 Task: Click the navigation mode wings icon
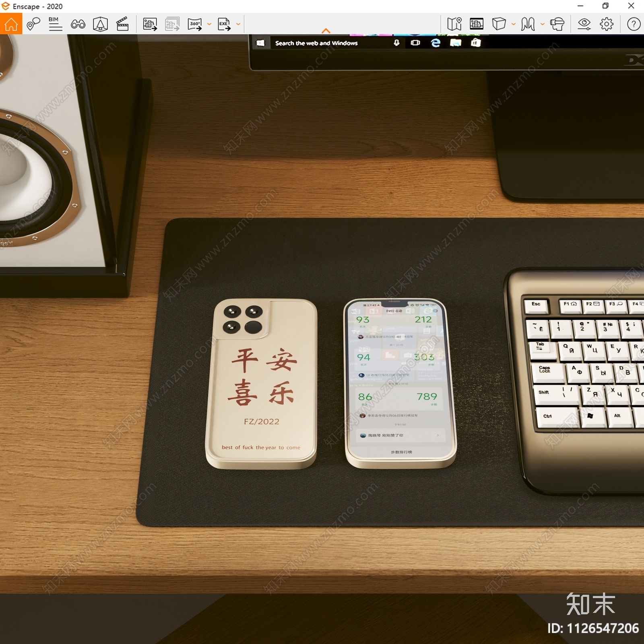point(528,24)
